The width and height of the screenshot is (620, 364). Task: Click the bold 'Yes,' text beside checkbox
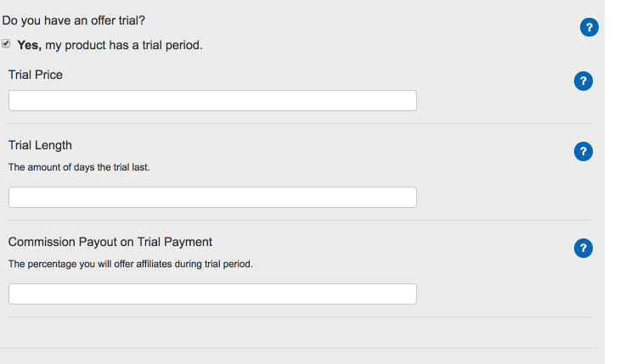(29, 45)
